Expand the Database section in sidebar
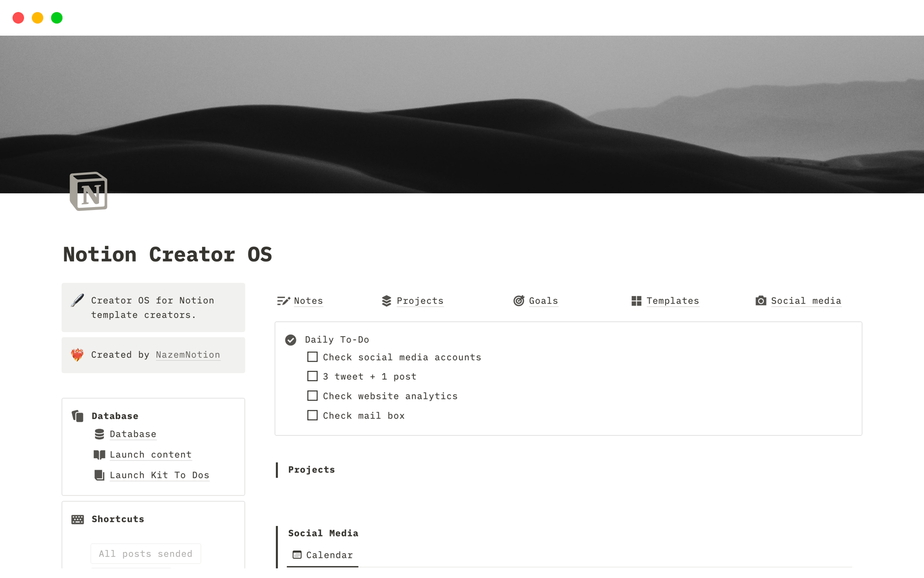This screenshot has width=924, height=578. 114,416
